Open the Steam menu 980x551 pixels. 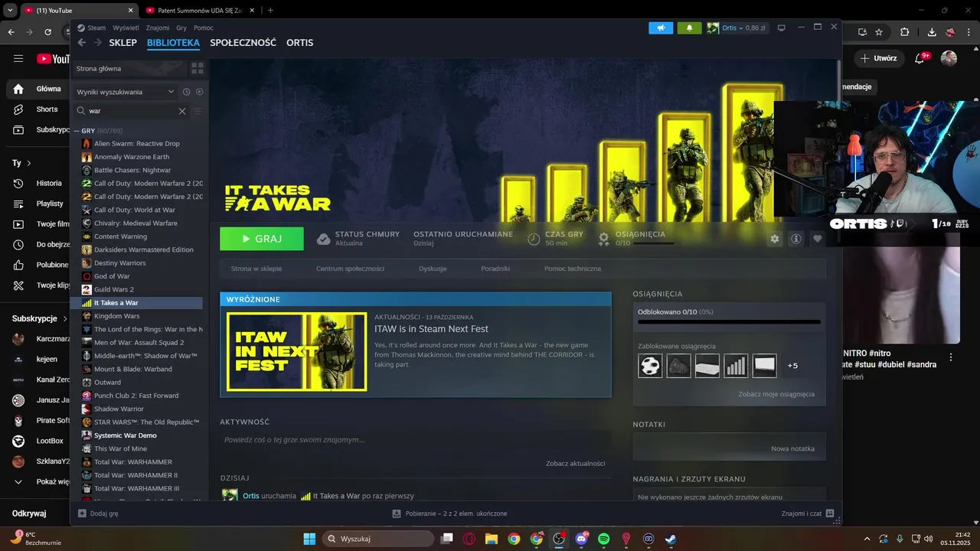(x=92, y=28)
